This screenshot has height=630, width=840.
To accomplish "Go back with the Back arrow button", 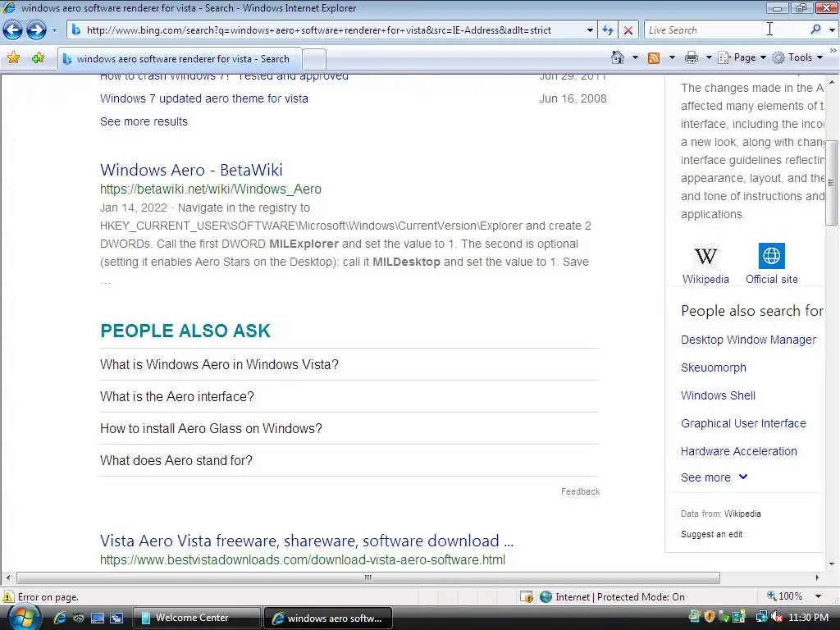I will [x=13, y=30].
